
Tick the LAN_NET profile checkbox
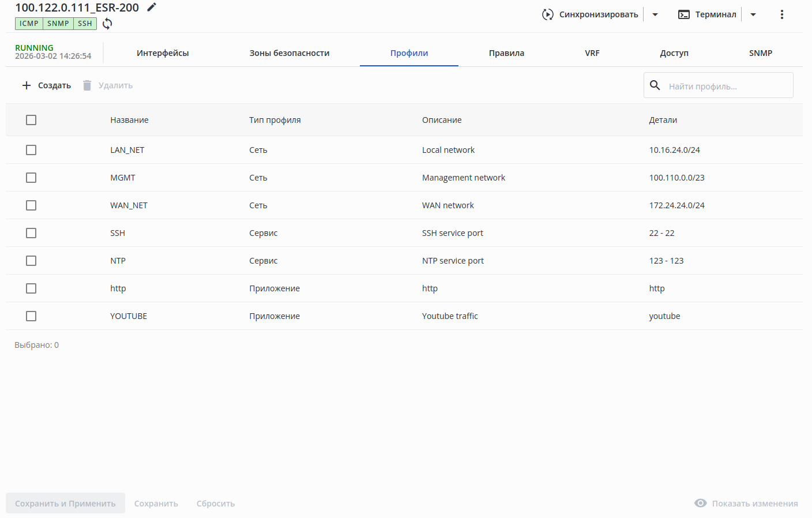31,150
